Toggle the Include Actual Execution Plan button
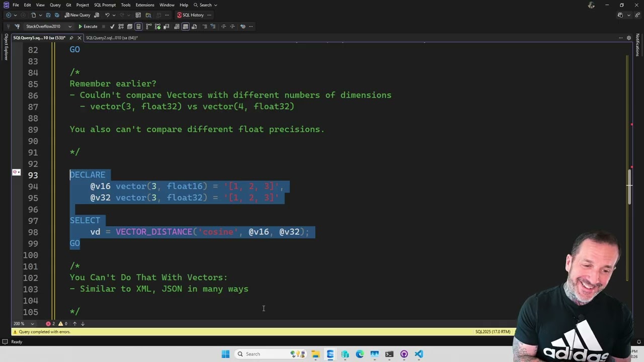The height and width of the screenshot is (362, 644). pos(149,26)
